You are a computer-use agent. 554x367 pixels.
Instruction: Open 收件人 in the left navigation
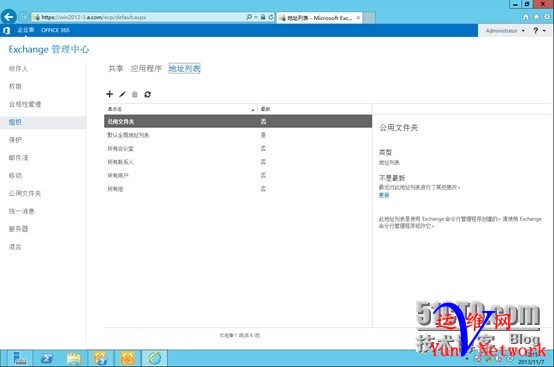point(18,69)
